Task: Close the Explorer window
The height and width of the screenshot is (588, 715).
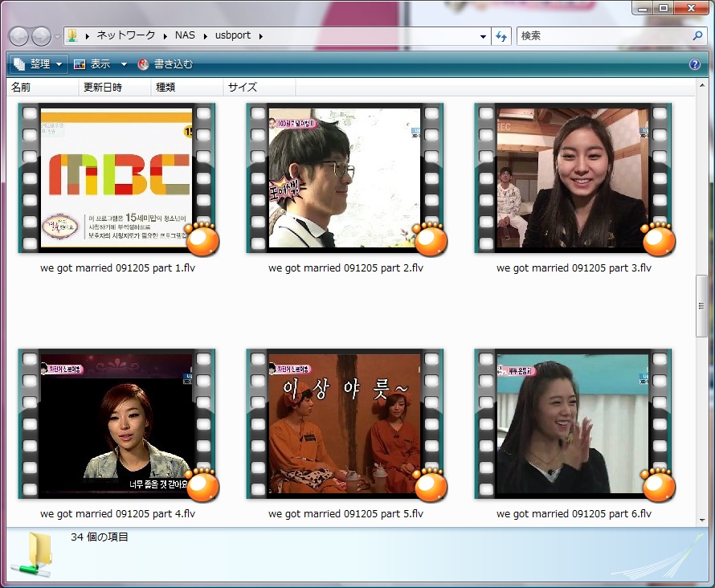Action: tap(692, 8)
